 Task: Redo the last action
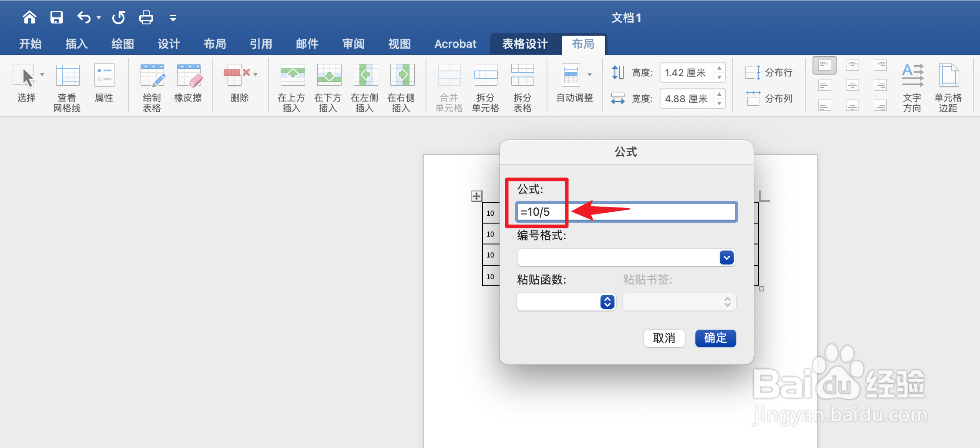(x=118, y=17)
